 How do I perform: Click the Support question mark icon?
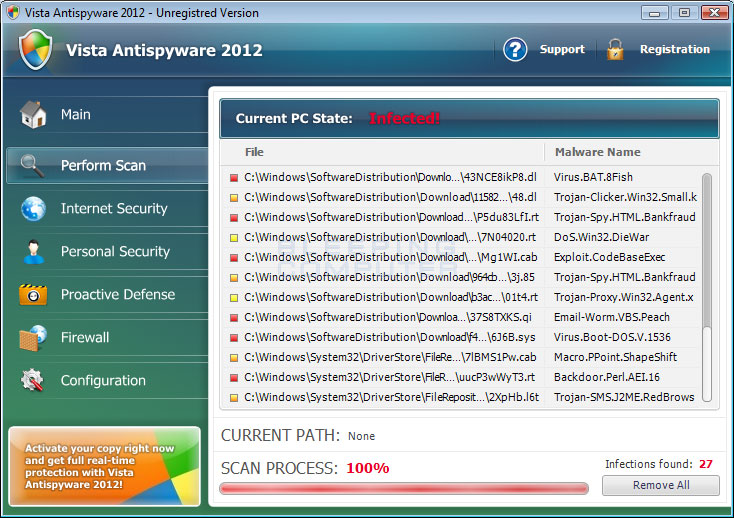(515, 49)
